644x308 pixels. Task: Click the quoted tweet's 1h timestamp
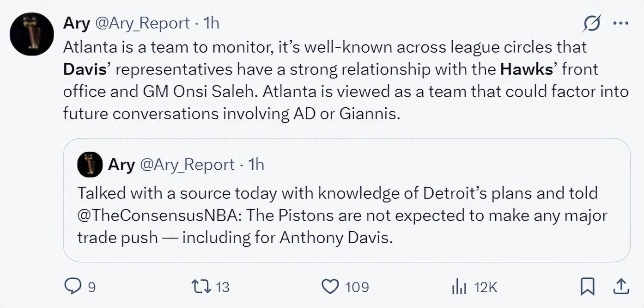click(256, 165)
